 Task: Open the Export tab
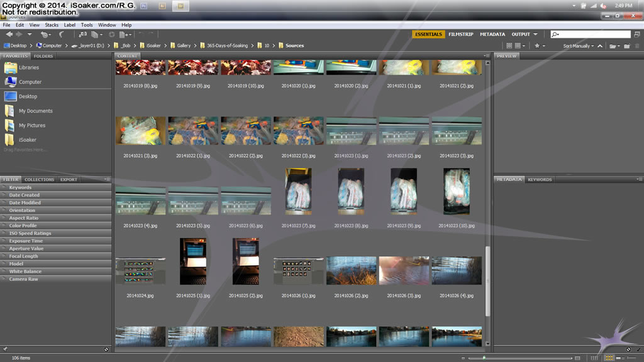69,180
